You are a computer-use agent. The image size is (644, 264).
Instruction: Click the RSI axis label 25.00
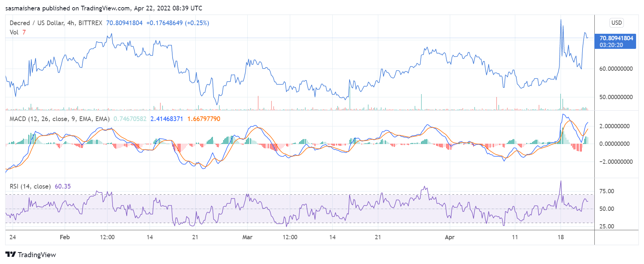pos(607,226)
